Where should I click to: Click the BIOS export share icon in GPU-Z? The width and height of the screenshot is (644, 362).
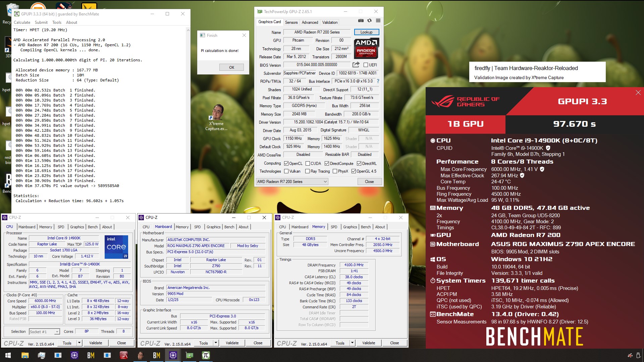(x=356, y=65)
